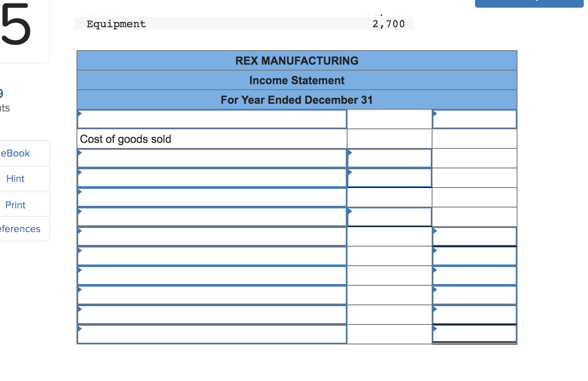The height and width of the screenshot is (381, 588).
Task: Click the right-column amount field in the second-to-last row
Action: (x=475, y=315)
